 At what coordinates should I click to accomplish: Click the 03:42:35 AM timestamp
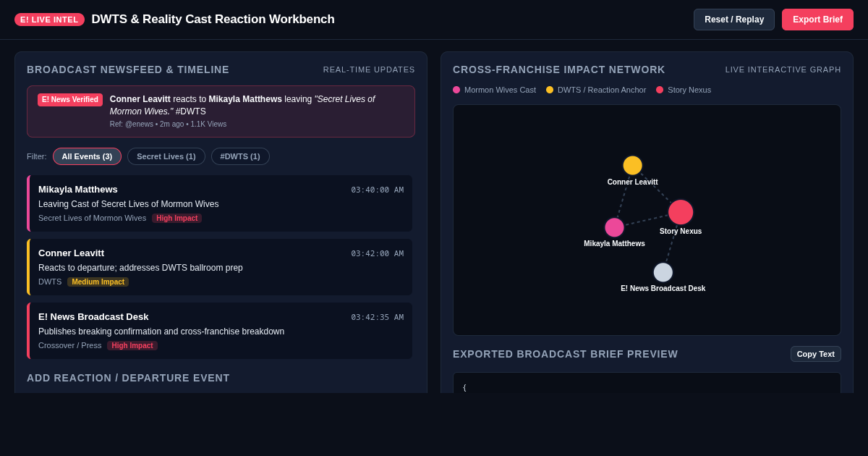(x=378, y=317)
